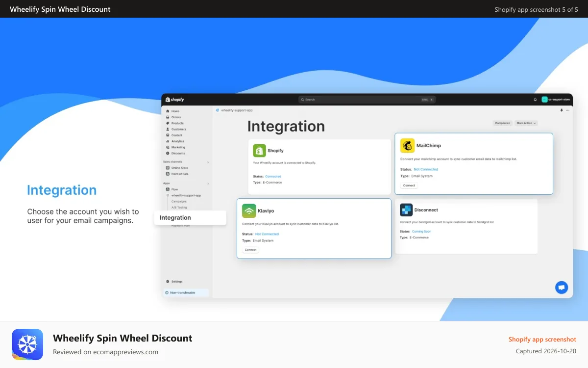Click MailChimp's Email System type

422,176
